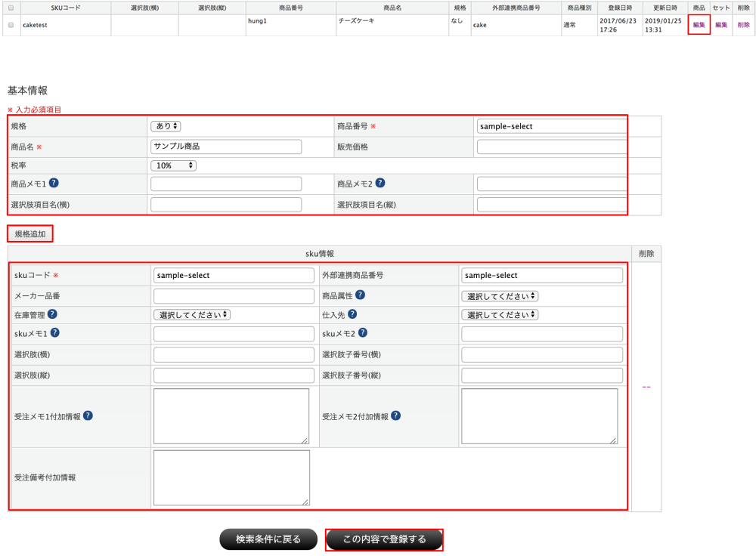Tick the select-all checkbox in table header
The height and width of the screenshot is (556, 756).
(11, 8)
